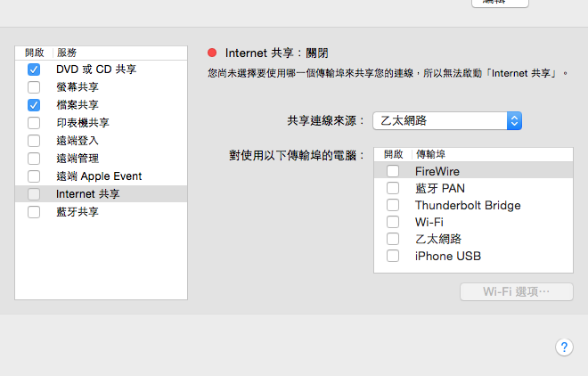Open the help question mark button
Screen dimensions: 588x376
(564, 347)
